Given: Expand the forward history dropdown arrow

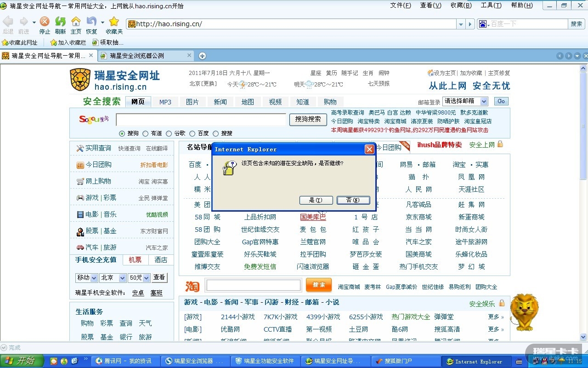Looking at the screenshot, I should 34,22.
